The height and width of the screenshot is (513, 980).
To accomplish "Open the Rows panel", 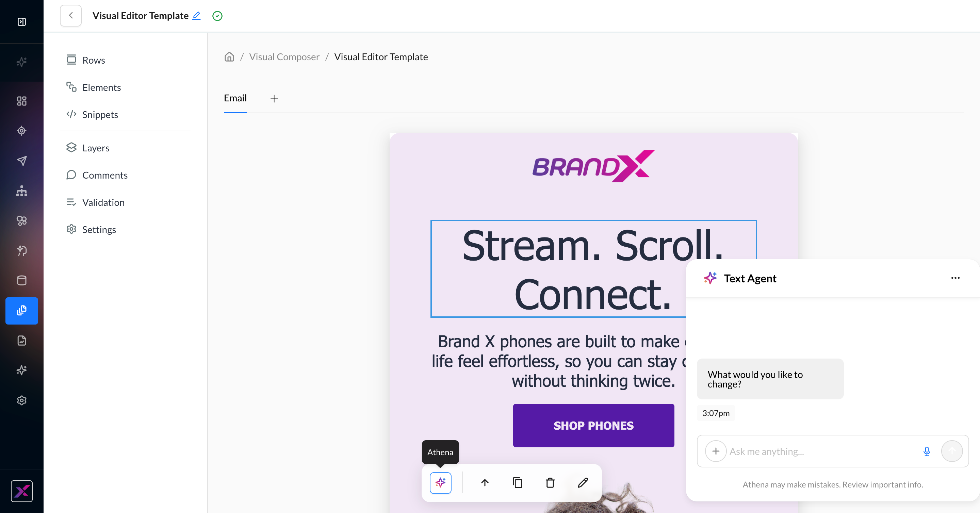I will point(126,60).
